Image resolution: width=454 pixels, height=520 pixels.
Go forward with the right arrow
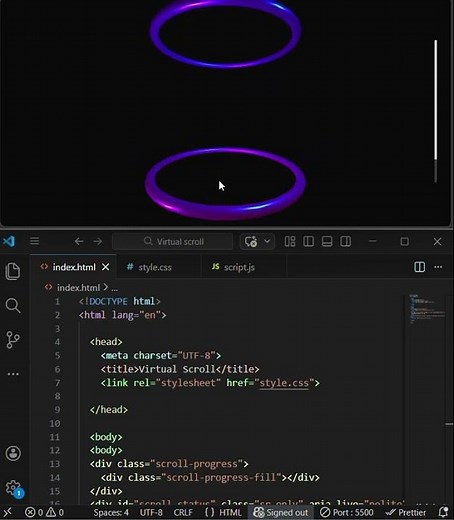click(x=98, y=241)
